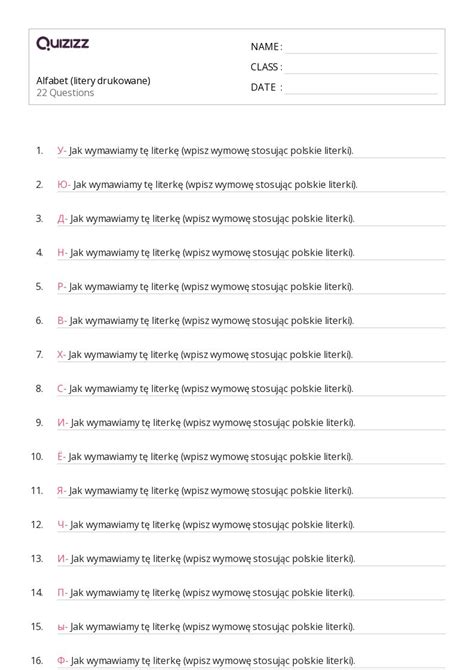Click the 22 Questions text
Image resolution: width=474 pixels, height=670 pixels.
(x=65, y=93)
